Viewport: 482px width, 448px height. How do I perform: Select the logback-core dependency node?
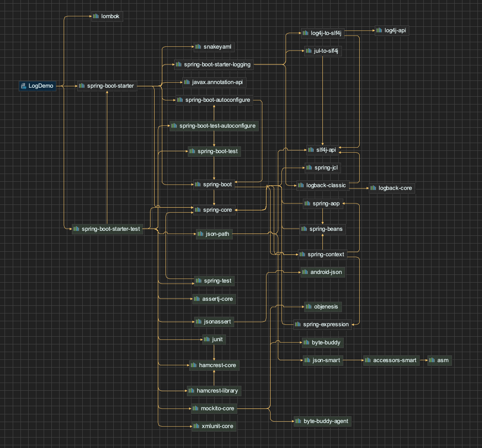392,188
